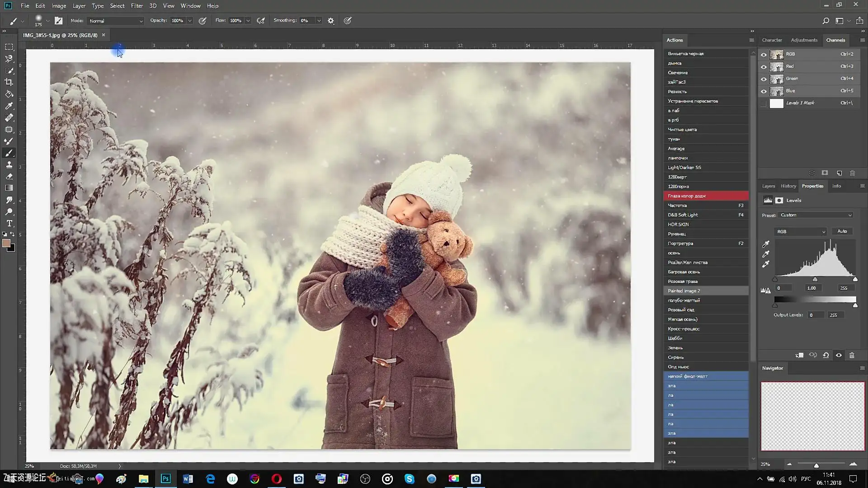The image size is (868, 488).
Task: Select the Horizontal Type tool
Action: point(9,223)
